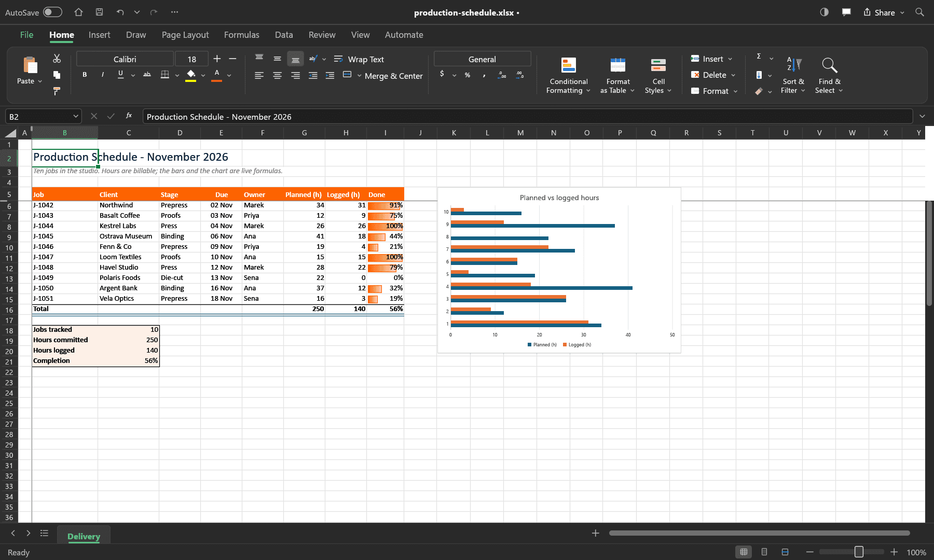This screenshot has height=560, width=934.
Task: Select the Format Painter brush
Action: pos(57,91)
